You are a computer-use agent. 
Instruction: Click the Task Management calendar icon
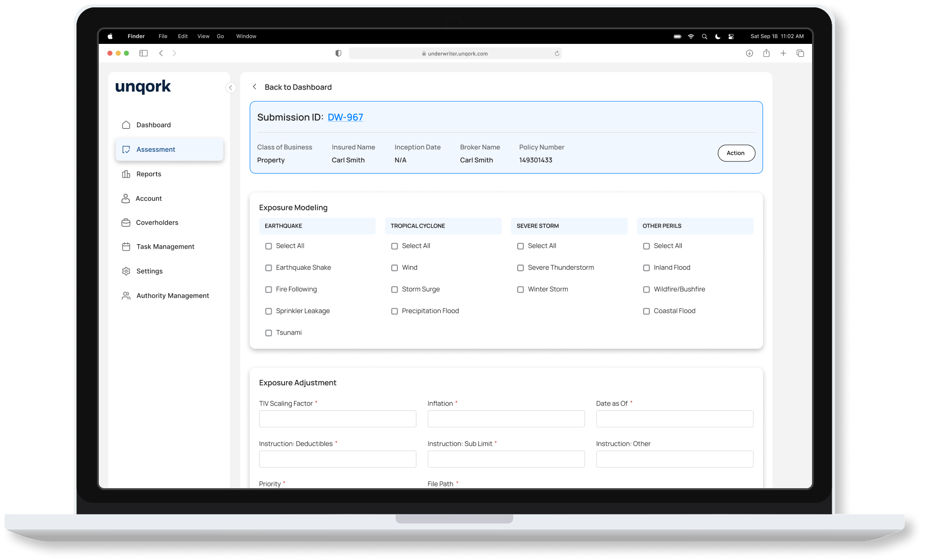(126, 247)
